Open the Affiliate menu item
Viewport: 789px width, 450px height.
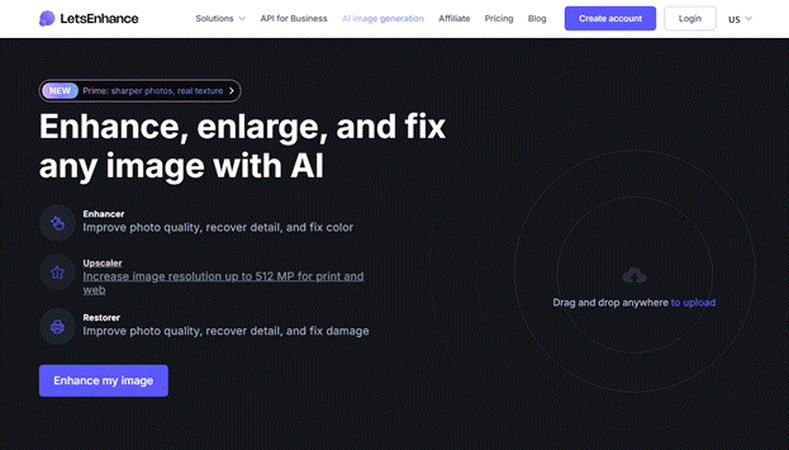pos(454,19)
